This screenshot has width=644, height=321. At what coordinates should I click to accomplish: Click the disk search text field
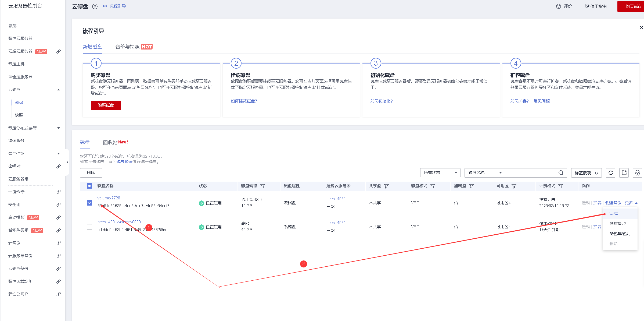click(x=531, y=173)
